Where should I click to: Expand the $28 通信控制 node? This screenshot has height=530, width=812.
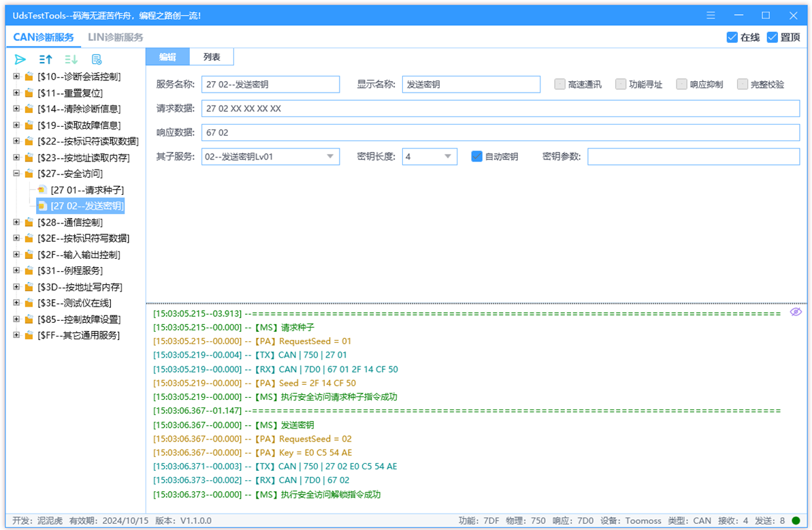[16, 222]
